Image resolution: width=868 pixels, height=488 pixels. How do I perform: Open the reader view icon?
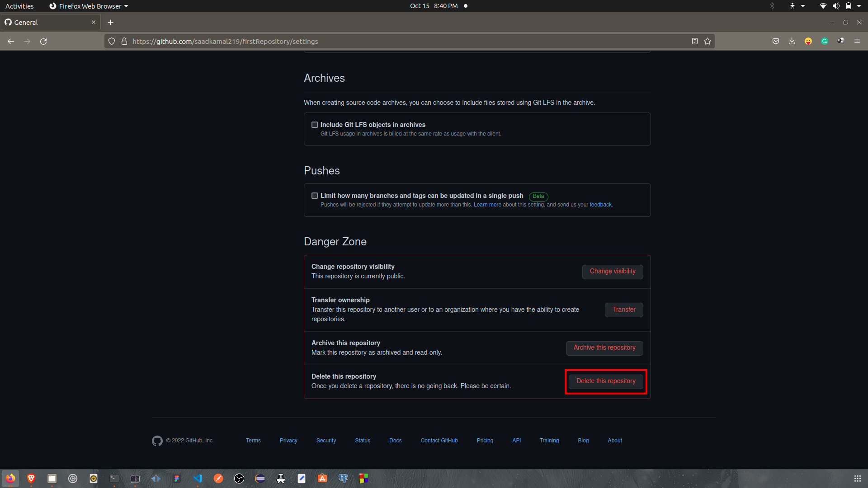695,42
